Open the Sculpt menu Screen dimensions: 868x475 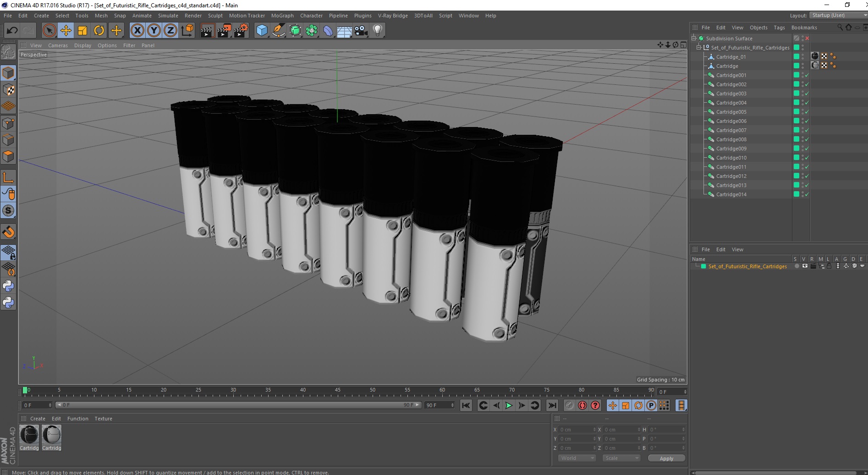click(x=215, y=16)
